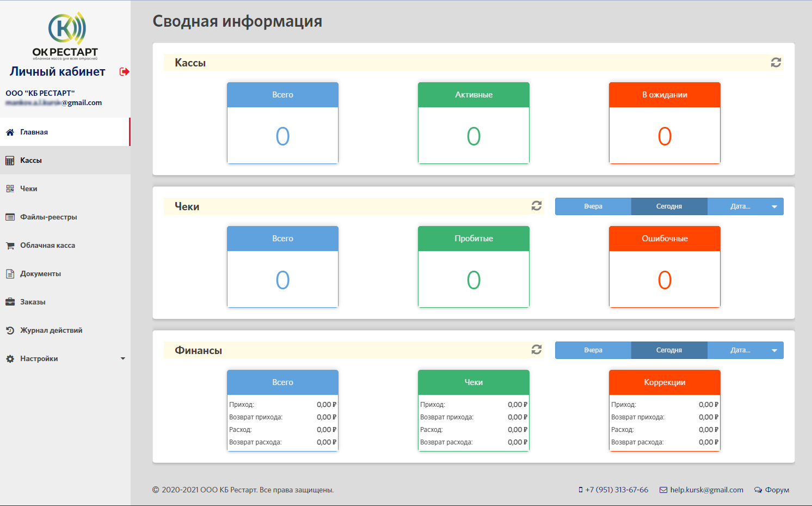Image resolution: width=812 pixels, height=506 pixels.
Task: Switch Финансы filter to Вчера
Action: (x=593, y=350)
